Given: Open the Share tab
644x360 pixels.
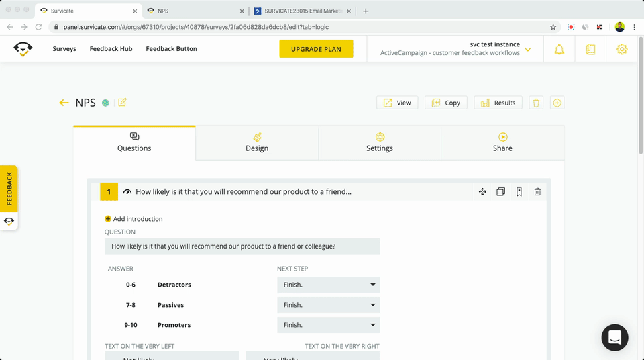Looking at the screenshot, I should (502, 142).
